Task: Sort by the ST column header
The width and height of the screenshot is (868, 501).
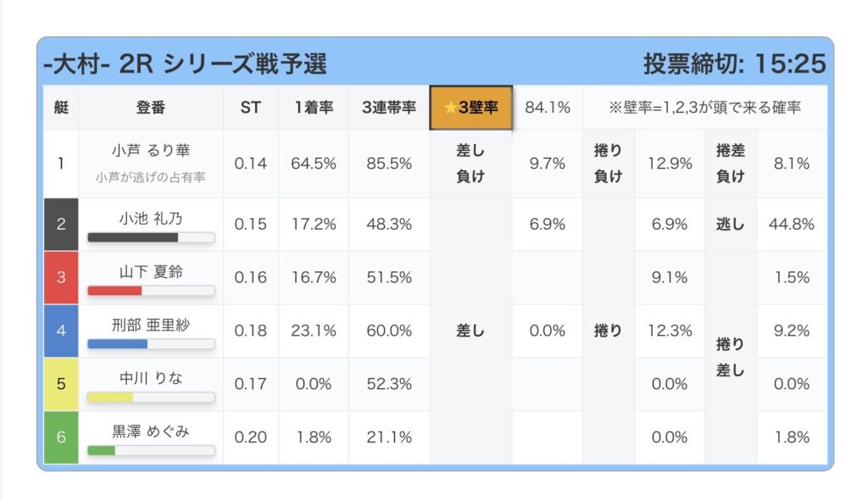Action: (250, 108)
